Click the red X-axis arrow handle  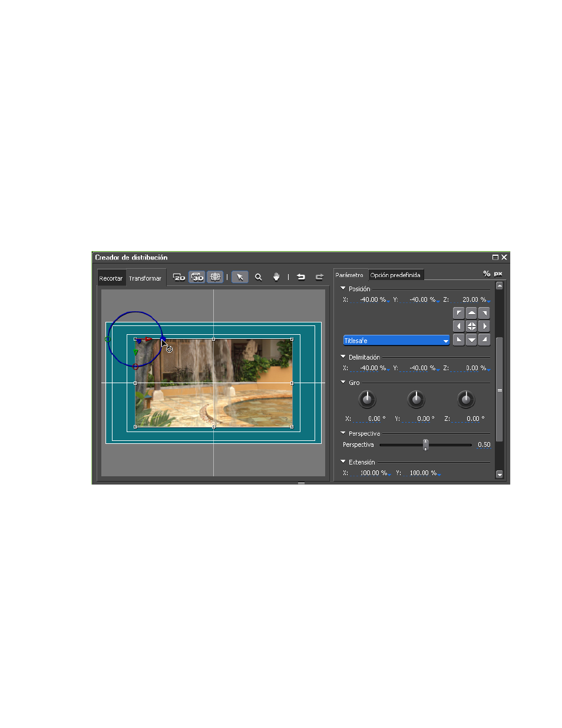point(148,339)
